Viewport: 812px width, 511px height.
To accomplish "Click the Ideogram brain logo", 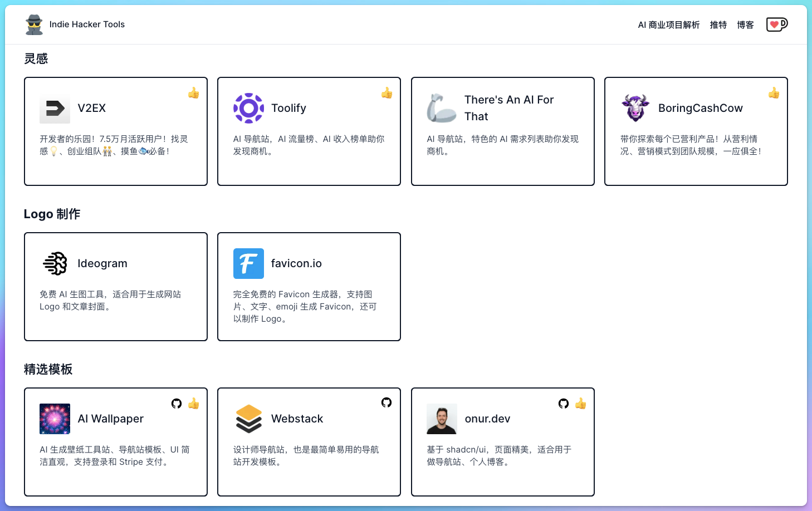I will (55, 263).
